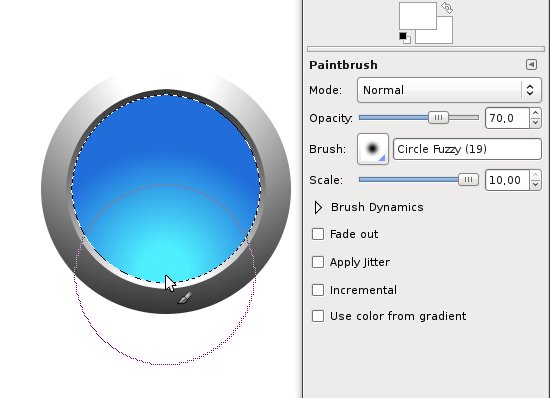Enable Use color from gradient checkbox
550x398 pixels.
pos(318,316)
